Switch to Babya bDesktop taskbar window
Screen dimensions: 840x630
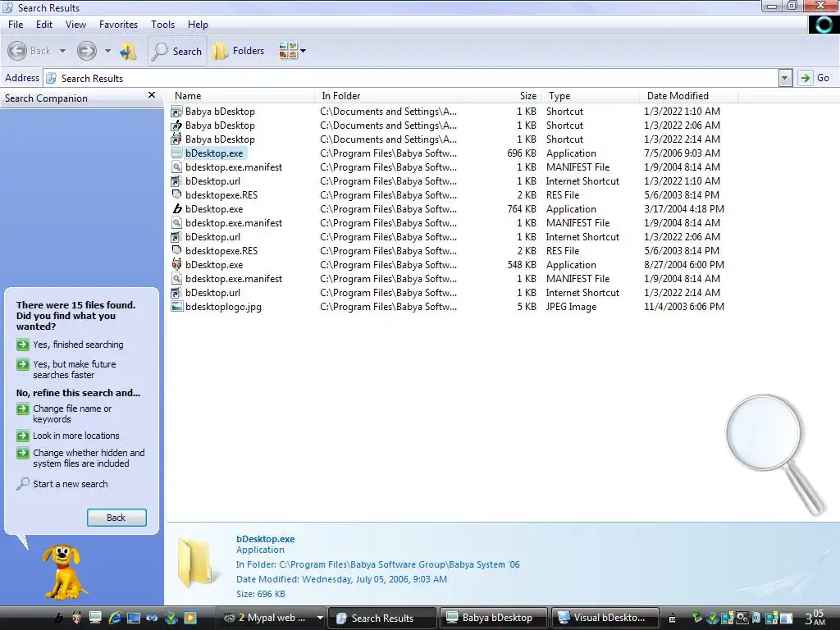pyautogui.click(x=493, y=618)
